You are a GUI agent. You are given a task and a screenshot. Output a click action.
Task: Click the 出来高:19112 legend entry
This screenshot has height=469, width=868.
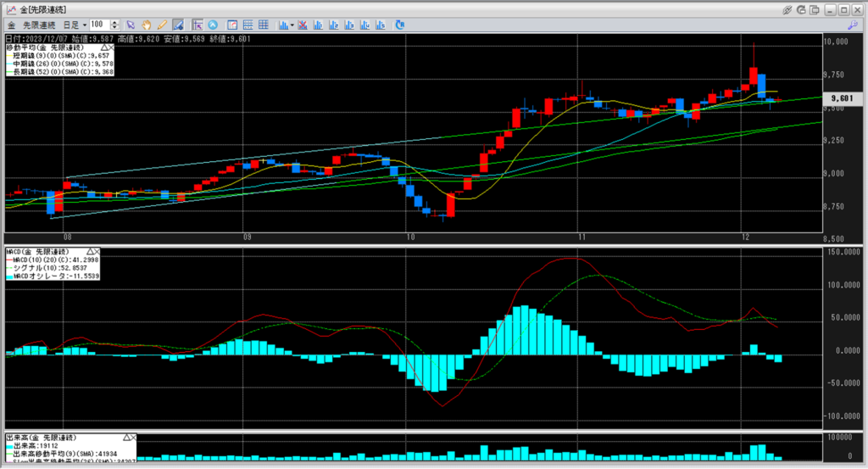32,446
